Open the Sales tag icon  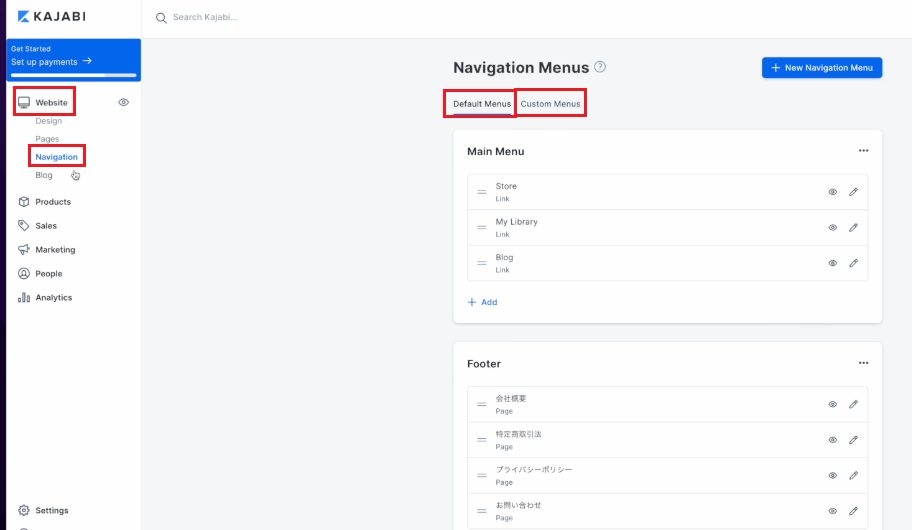pos(24,226)
